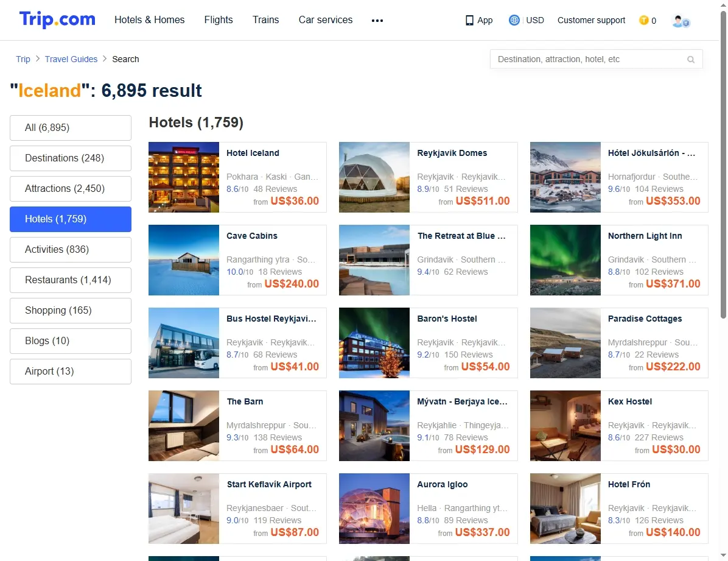Screen dimensions: 728x561
Task: Open Reykjavik Domes photo
Action: click(x=374, y=177)
